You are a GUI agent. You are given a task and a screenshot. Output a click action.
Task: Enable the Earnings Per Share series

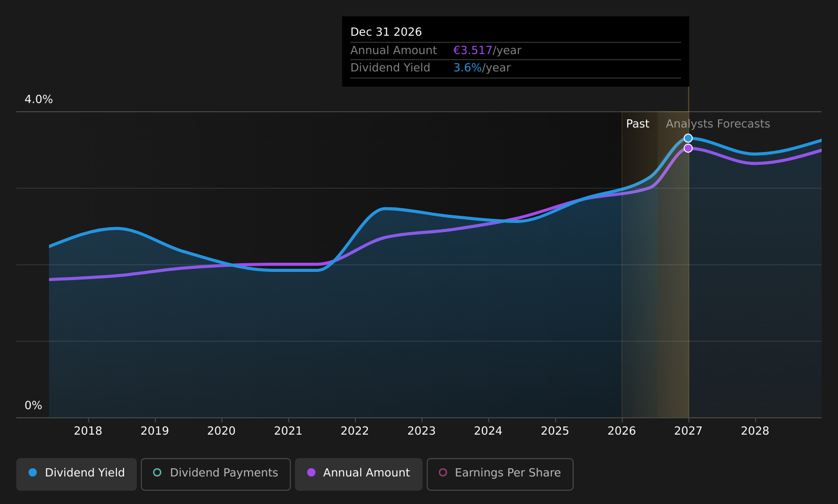(500, 474)
